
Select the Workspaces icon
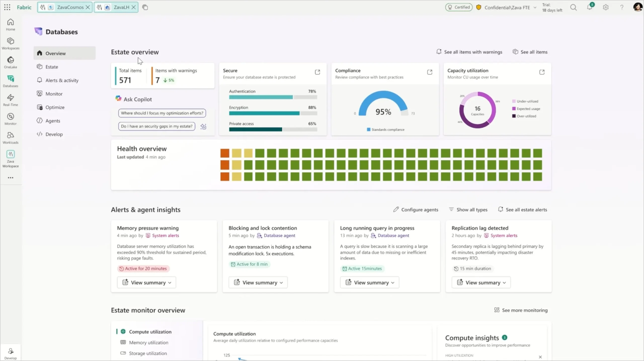(10, 43)
